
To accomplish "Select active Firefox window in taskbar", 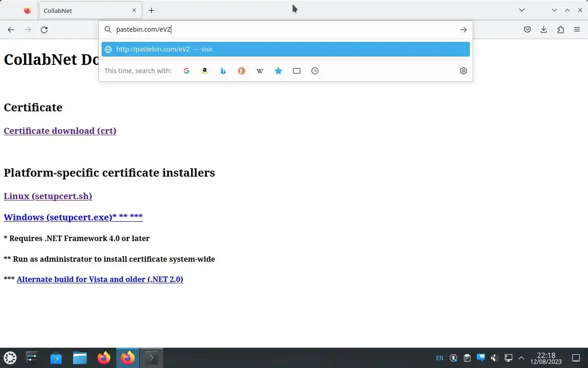I will [128, 358].
